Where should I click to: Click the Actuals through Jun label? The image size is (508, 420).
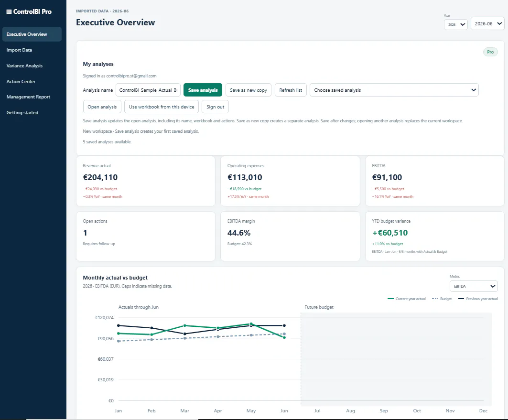click(x=138, y=307)
